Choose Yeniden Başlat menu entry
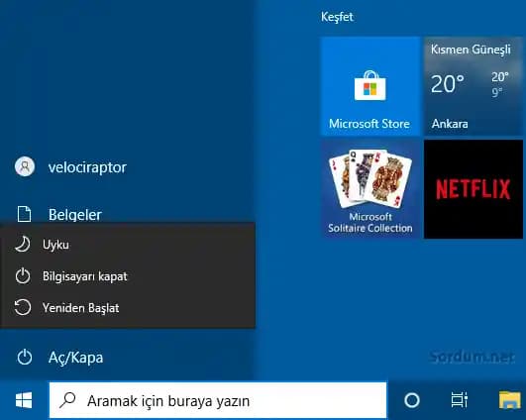The height and width of the screenshot is (420, 526). (128, 308)
